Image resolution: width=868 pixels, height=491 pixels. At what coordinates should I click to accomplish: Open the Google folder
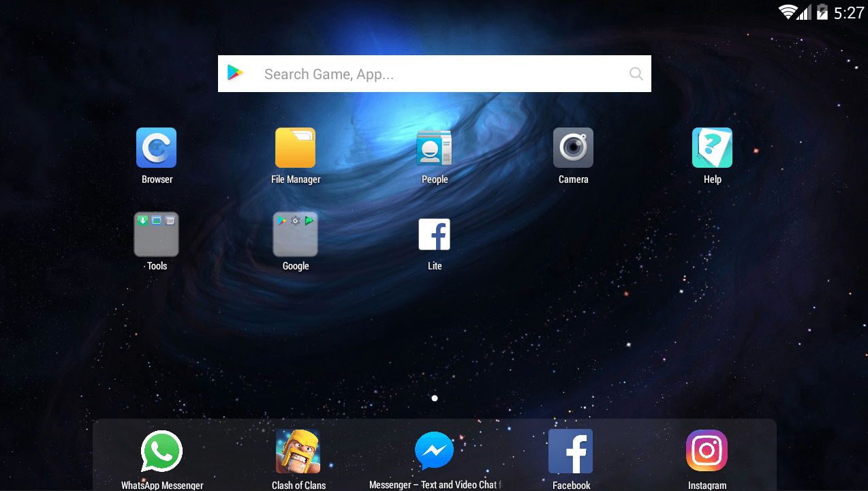[x=295, y=234]
